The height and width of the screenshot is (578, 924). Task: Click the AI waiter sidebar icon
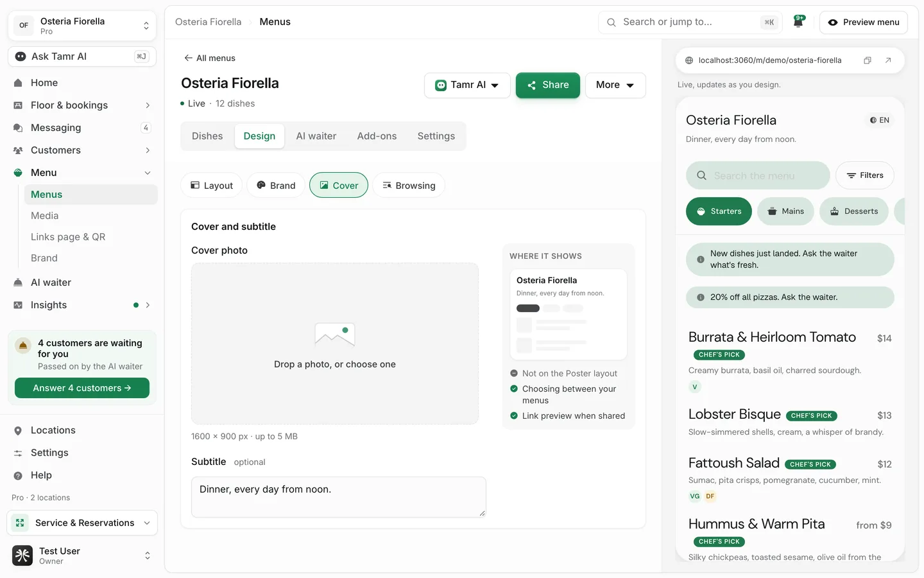pyautogui.click(x=18, y=283)
